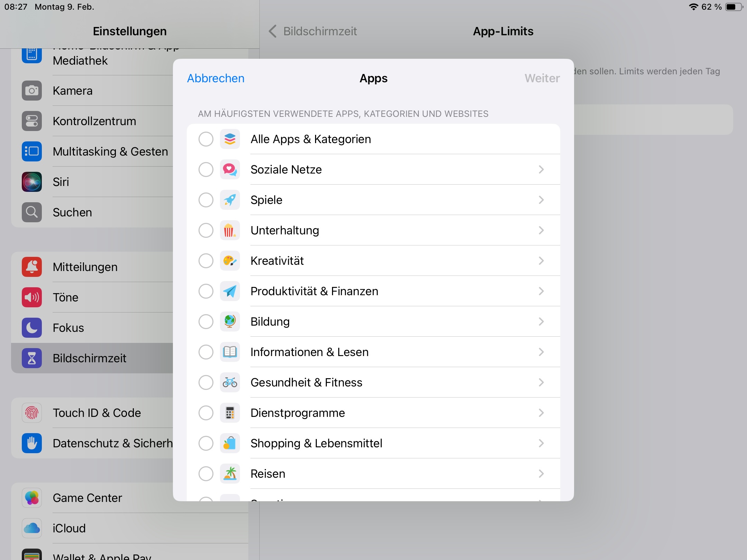Select the Bildung radio button
The height and width of the screenshot is (560, 747).
206,321
